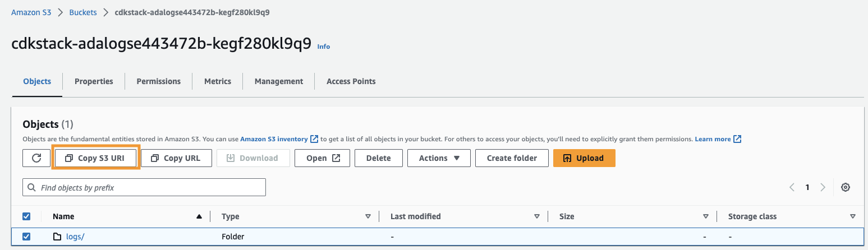Toggle the select all objects checkbox

tap(26, 216)
